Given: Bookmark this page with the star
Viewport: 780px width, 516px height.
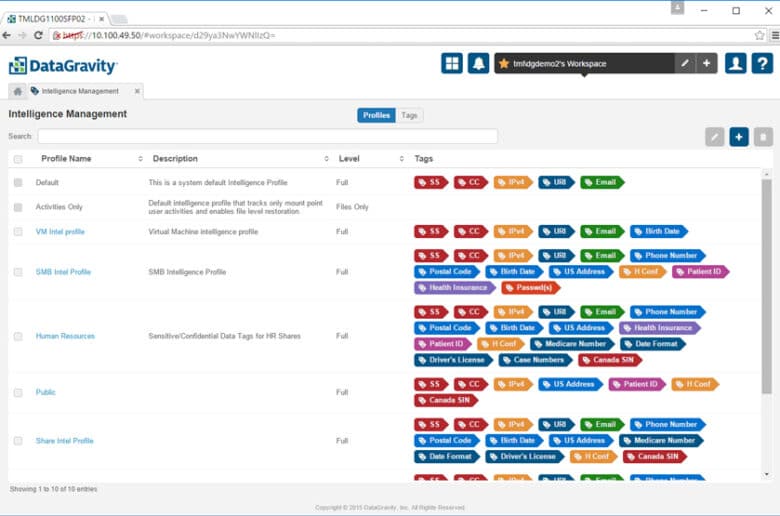Looking at the screenshot, I should pyautogui.click(x=759, y=35).
